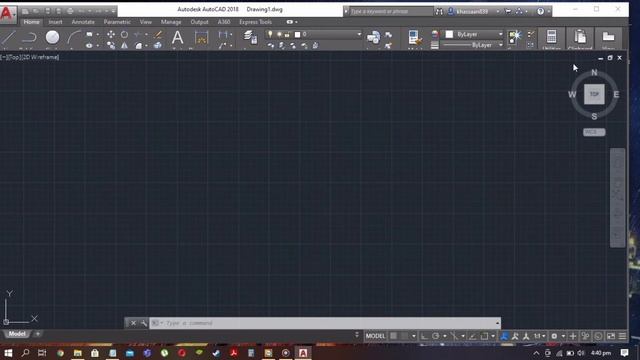This screenshot has width=640, height=360.
Task: Open Windows Start menu
Action: pos(8,353)
